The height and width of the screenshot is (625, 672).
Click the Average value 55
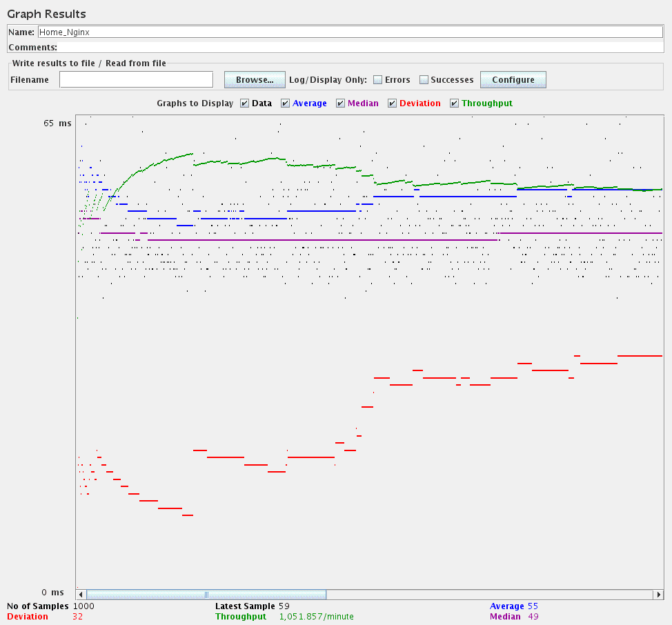point(533,606)
